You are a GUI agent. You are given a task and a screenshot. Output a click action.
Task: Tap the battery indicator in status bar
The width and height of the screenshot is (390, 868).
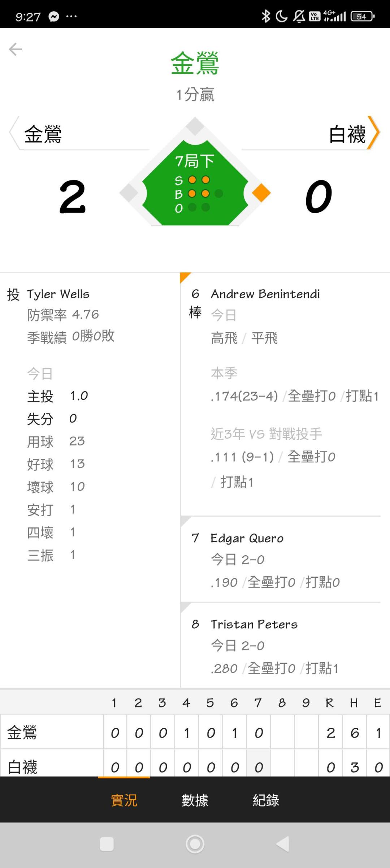click(363, 16)
